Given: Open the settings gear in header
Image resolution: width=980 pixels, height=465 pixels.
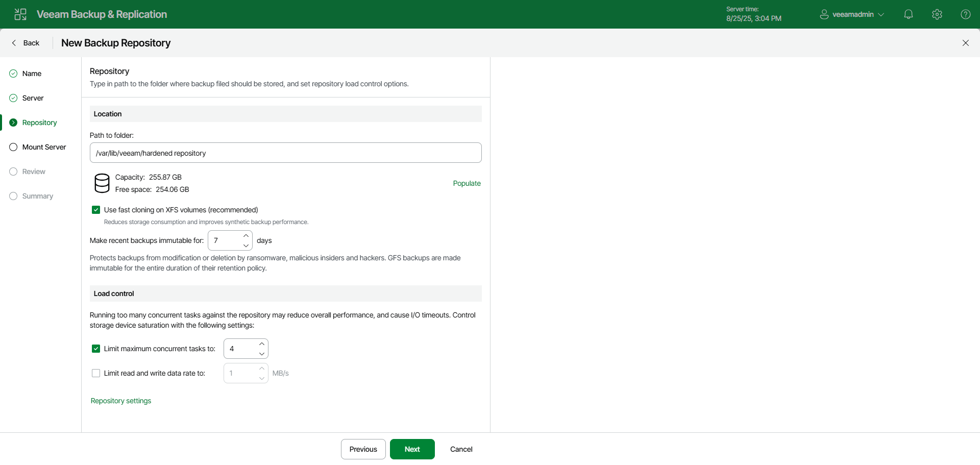Looking at the screenshot, I should click(937, 14).
